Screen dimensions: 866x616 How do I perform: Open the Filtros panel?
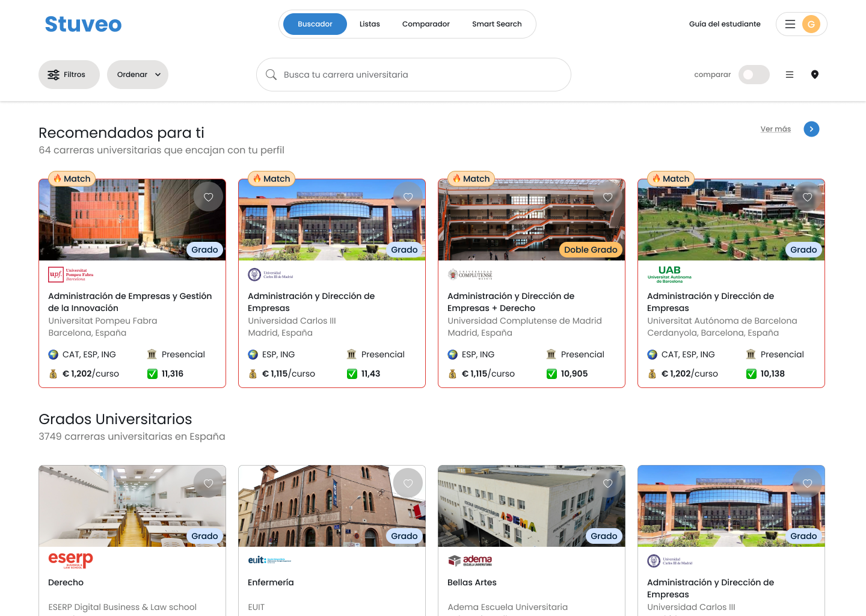69,75
